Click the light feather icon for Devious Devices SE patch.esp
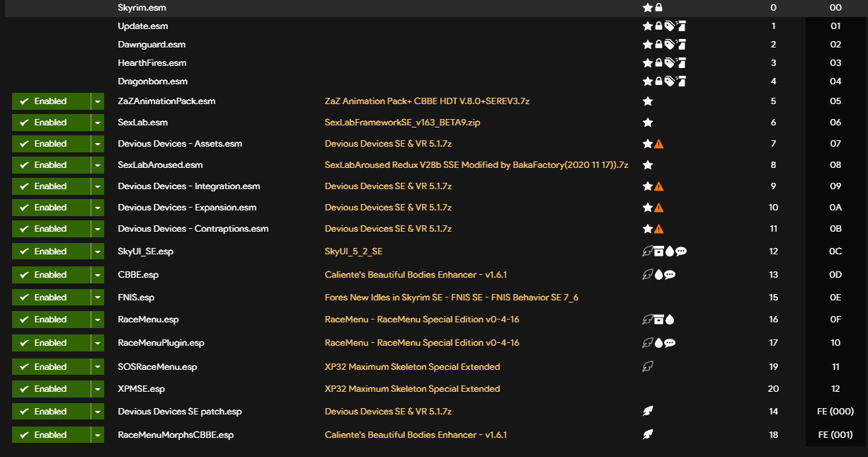Viewport: 868px width, 457px height. [647, 412]
